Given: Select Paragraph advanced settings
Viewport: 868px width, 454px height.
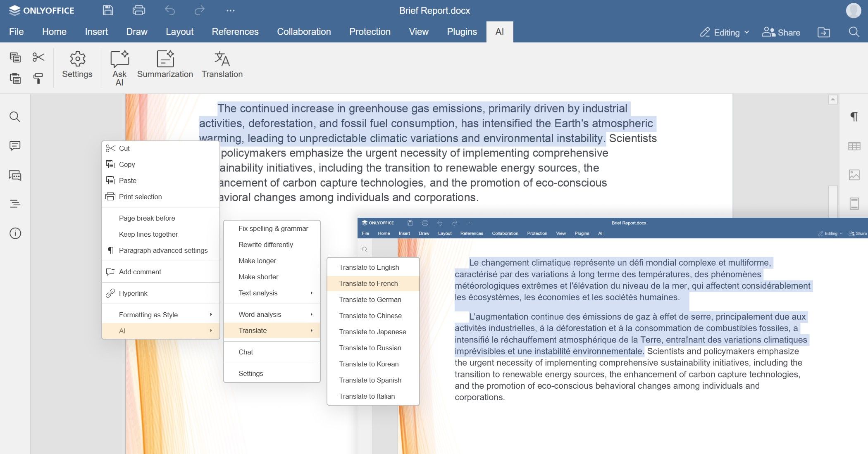Looking at the screenshot, I should 160,250.
